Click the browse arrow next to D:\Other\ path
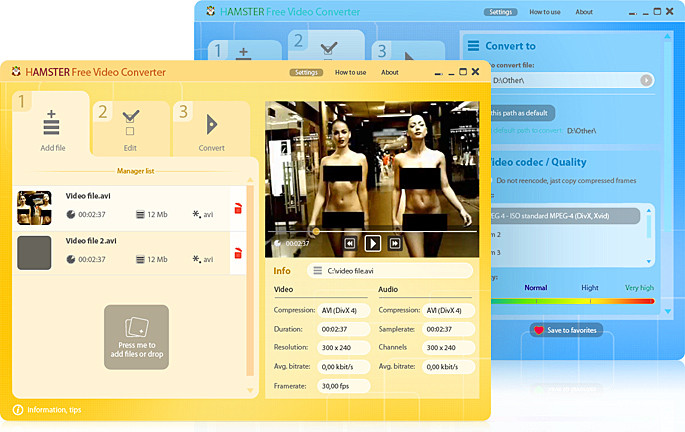The image size is (685, 432). pos(646,80)
